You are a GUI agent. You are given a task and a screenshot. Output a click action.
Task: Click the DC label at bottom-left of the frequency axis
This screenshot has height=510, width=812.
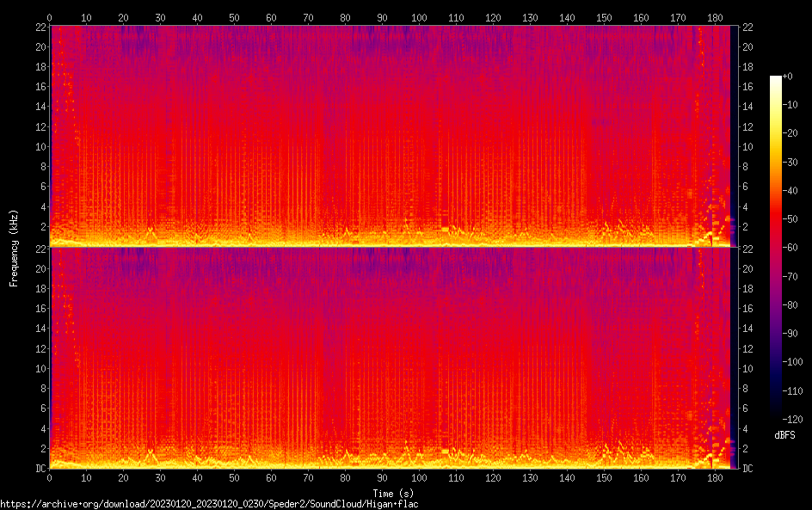[40, 469]
